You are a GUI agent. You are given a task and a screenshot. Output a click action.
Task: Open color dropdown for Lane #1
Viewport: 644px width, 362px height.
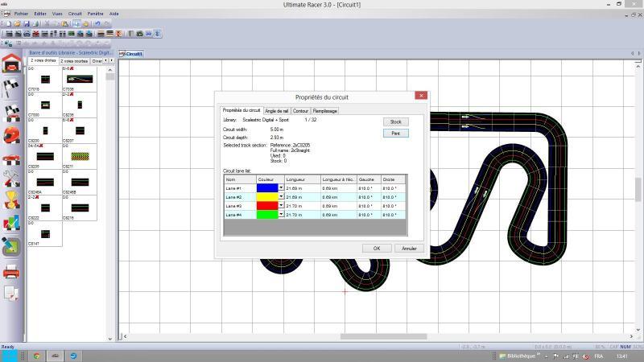coord(281,187)
